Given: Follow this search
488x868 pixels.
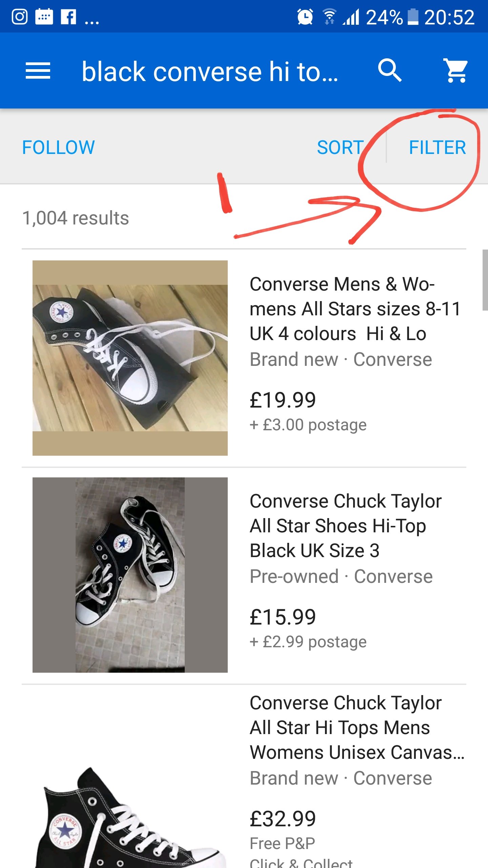Looking at the screenshot, I should [58, 147].
